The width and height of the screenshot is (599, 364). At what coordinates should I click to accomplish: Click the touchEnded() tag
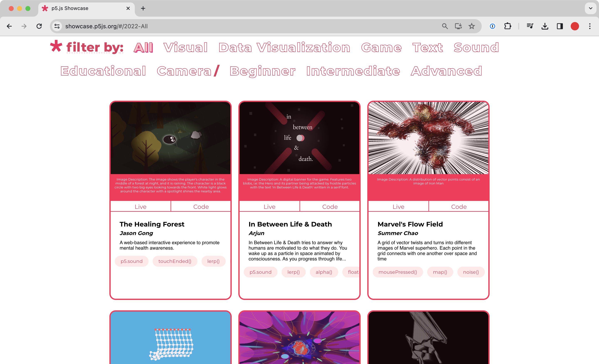(x=175, y=261)
